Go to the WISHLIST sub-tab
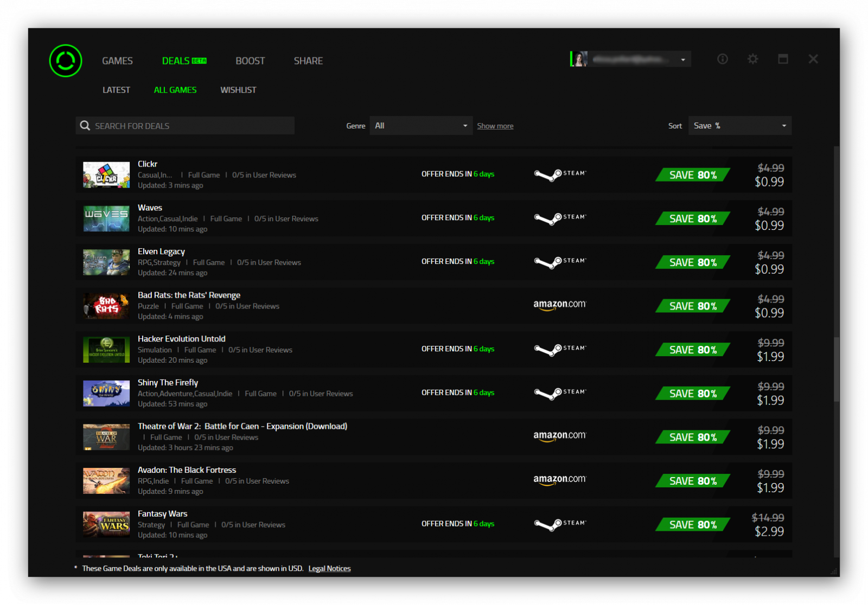868x605 pixels. (x=238, y=90)
